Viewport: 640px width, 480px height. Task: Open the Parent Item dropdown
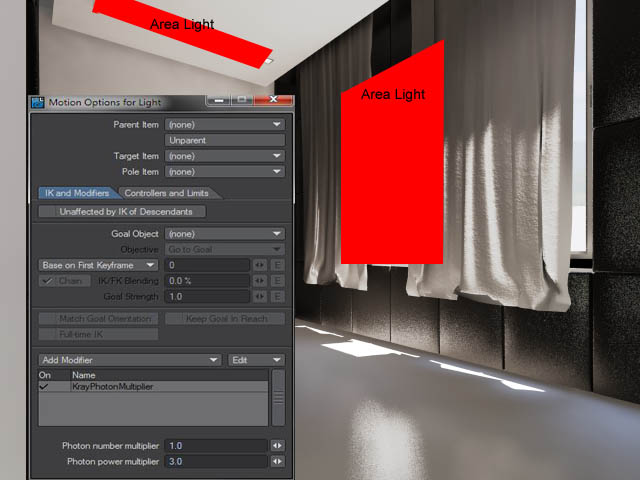tap(225, 125)
